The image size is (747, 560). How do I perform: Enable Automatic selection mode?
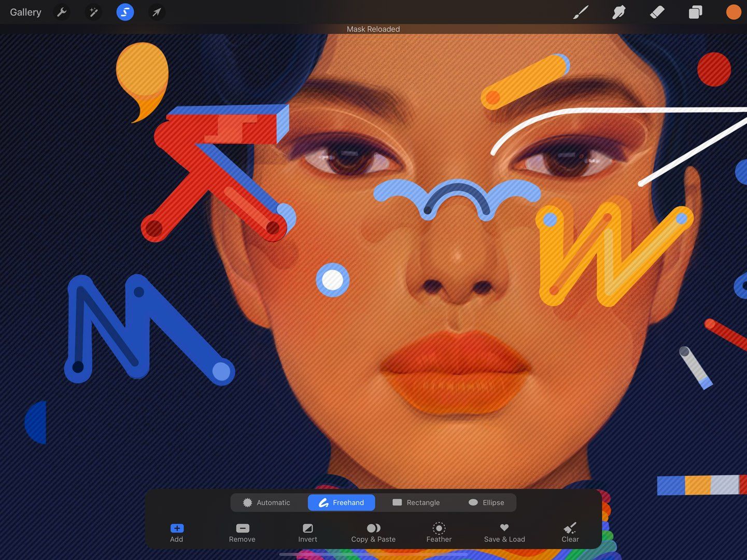tap(267, 502)
